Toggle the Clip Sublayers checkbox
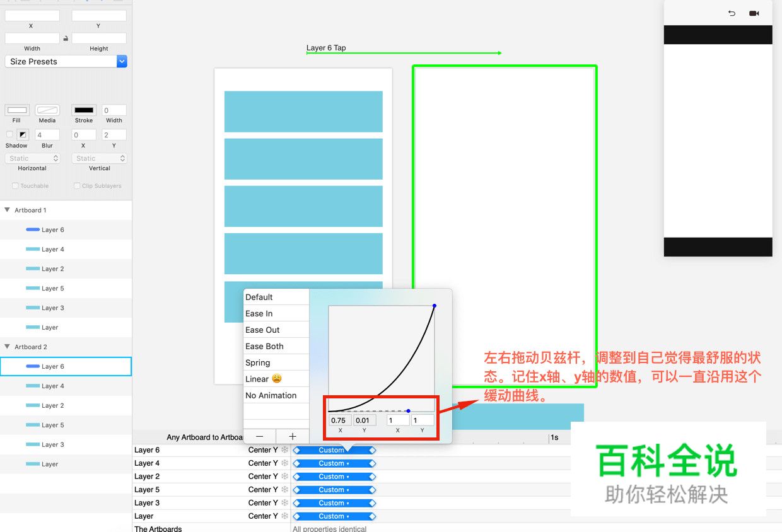The height and width of the screenshot is (532, 782). pos(77,186)
